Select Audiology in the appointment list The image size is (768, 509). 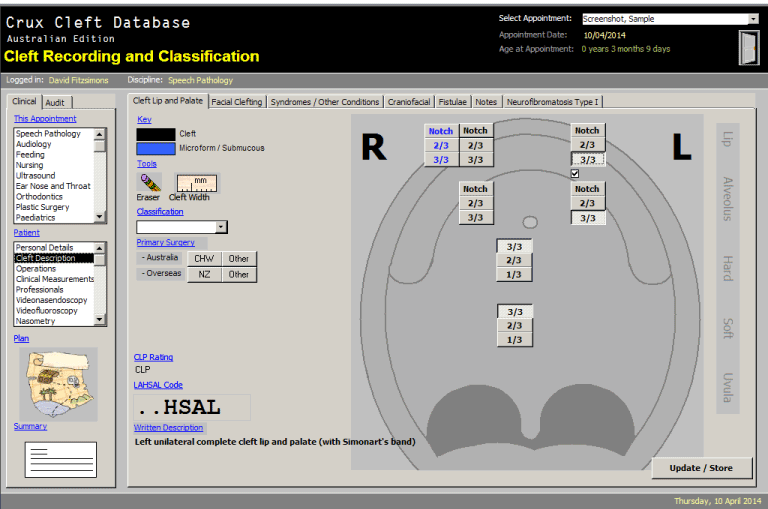click(x=34, y=144)
